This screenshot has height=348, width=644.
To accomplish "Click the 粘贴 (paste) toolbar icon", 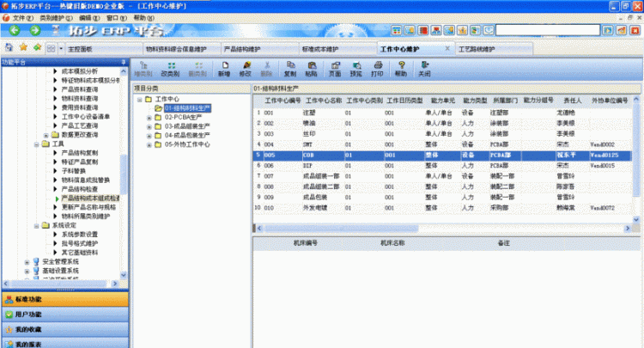I will coord(312,69).
